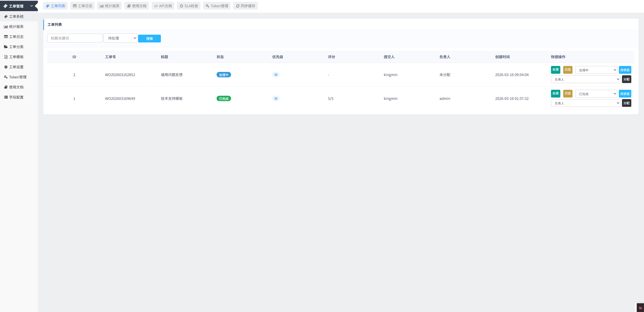Click the 工单设置 gear icon

point(6,67)
